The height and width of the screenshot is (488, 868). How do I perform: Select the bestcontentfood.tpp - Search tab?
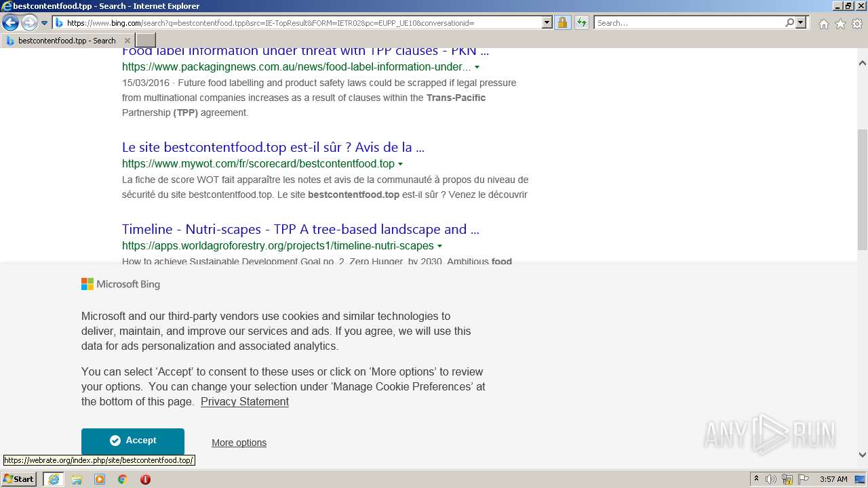coord(66,41)
